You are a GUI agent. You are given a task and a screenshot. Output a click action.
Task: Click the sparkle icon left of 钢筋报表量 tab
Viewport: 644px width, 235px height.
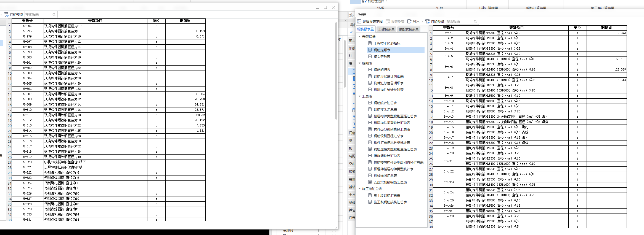pos(351,32)
